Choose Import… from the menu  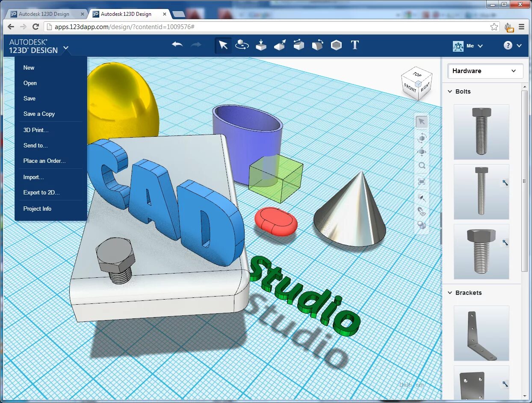[x=34, y=177]
